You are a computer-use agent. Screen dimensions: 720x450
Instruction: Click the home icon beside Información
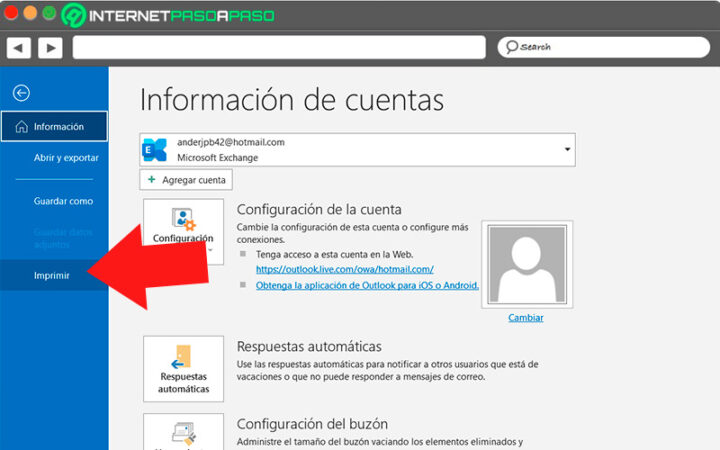pos(22,126)
